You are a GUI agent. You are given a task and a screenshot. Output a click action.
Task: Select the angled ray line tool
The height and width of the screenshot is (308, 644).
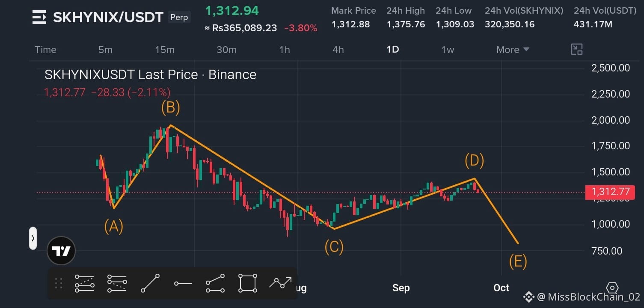[x=215, y=283]
